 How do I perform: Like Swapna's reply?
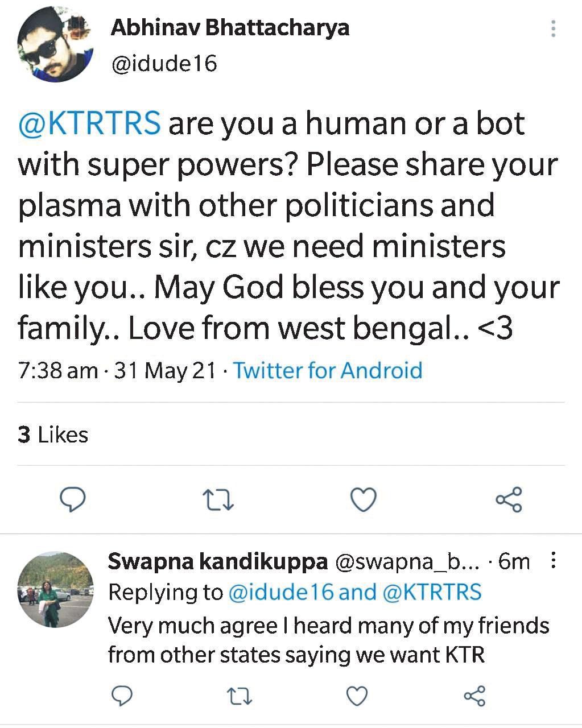pos(356,695)
